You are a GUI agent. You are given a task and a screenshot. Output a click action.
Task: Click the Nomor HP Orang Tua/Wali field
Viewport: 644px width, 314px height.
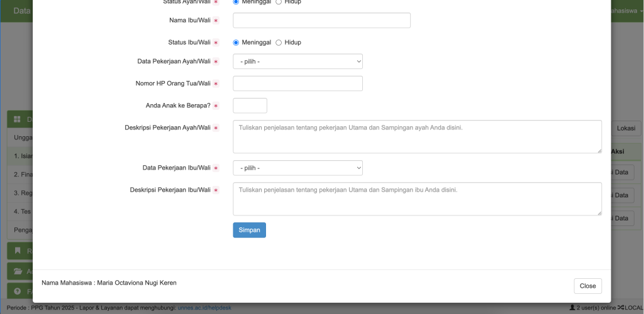click(297, 84)
